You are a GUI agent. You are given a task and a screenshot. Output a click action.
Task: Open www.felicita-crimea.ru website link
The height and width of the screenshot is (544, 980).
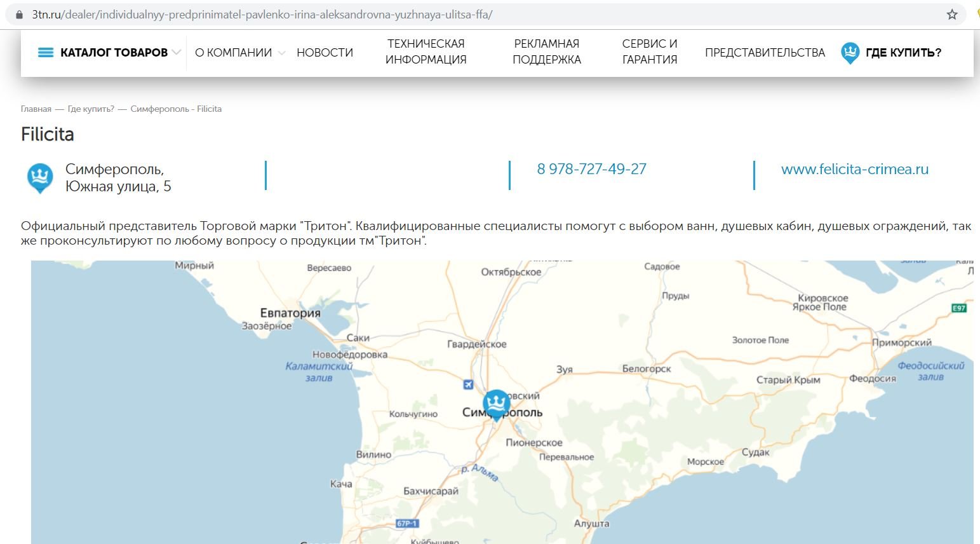pos(855,169)
